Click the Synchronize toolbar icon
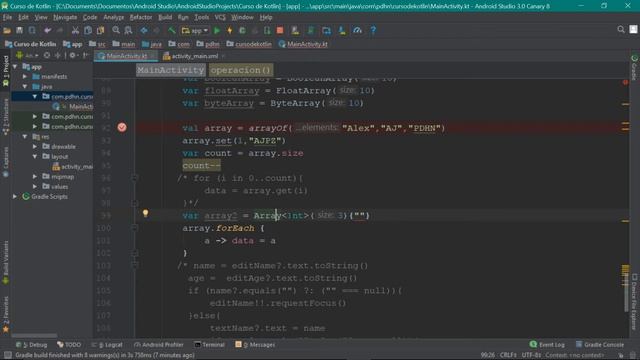The height and width of the screenshot is (360, 640). click(x=32, y=30)
